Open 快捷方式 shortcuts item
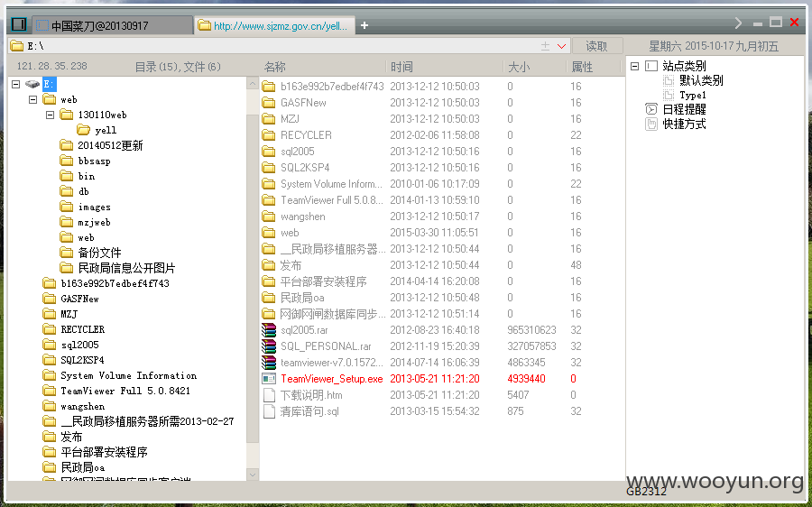The height and width of the screenshot is (507, 812). coord(684,124)
